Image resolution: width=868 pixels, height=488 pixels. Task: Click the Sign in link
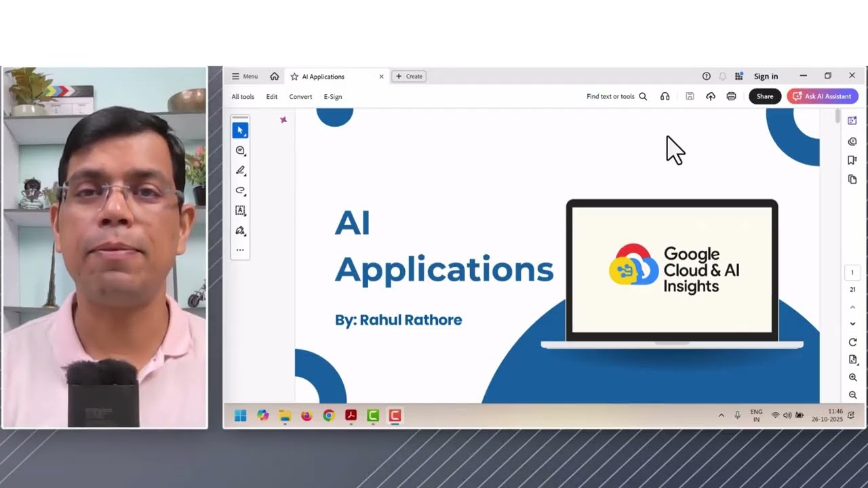pyautogui.click(x=766, y=77)
